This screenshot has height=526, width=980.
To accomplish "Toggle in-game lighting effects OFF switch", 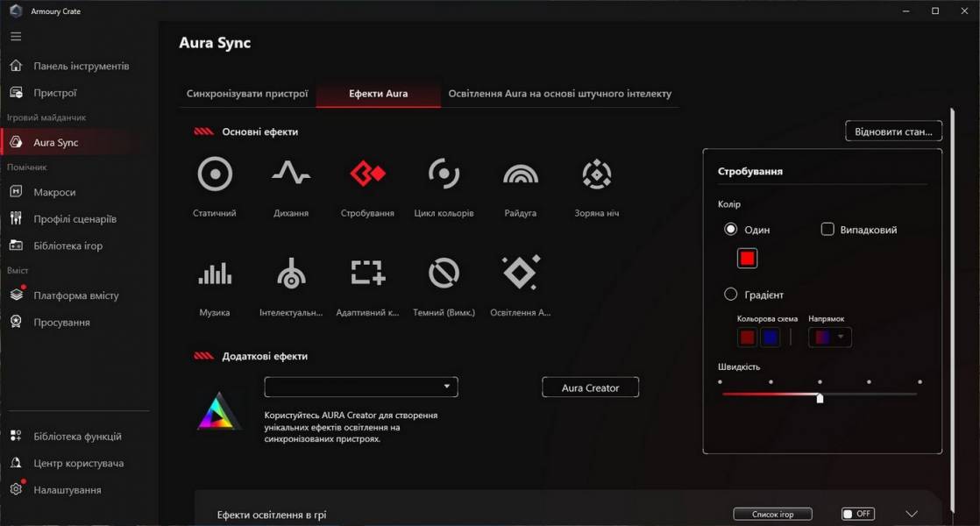I will tap(857, 514).
